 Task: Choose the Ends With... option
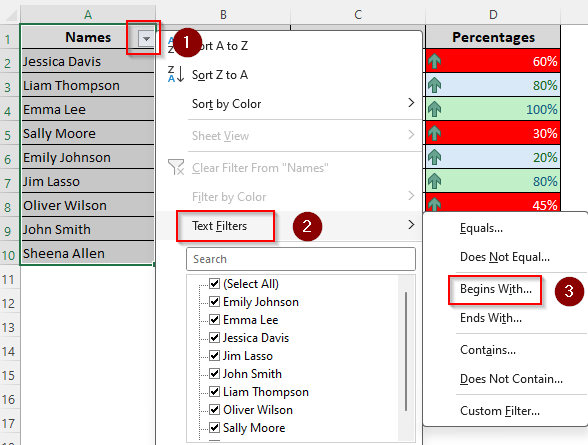click(491, 318)
